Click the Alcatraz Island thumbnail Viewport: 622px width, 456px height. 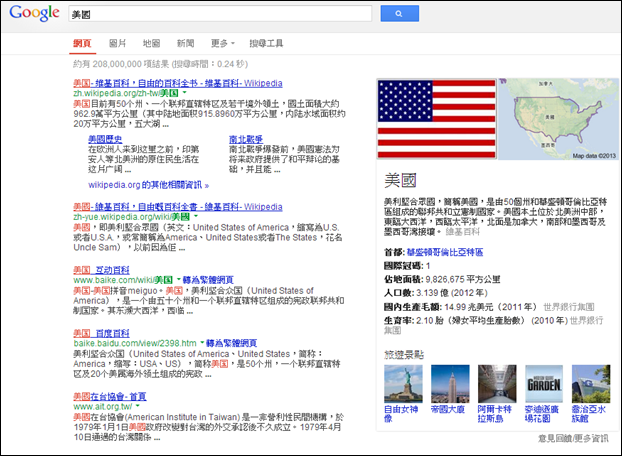pos(497,384)
